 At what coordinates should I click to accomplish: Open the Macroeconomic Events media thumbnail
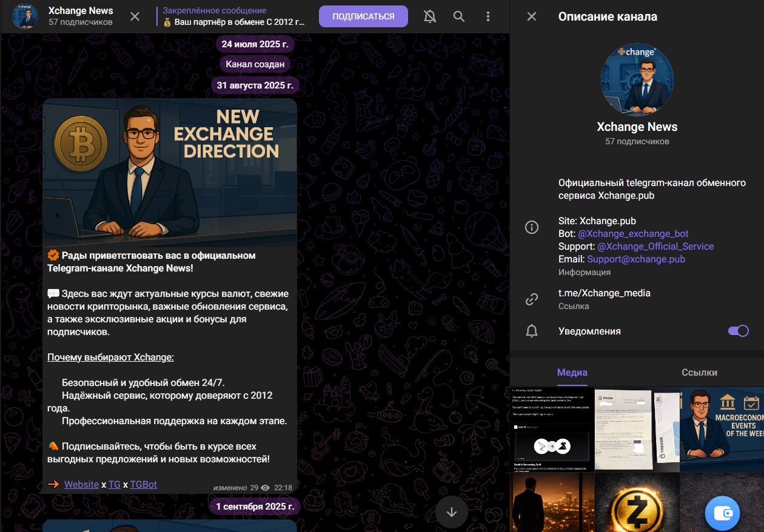pos(722,430)
